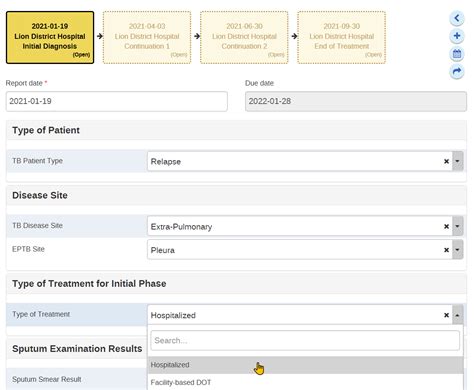474x390 pixels.
Task: Clear the Pleura EPTB site value
Action: 446,250
